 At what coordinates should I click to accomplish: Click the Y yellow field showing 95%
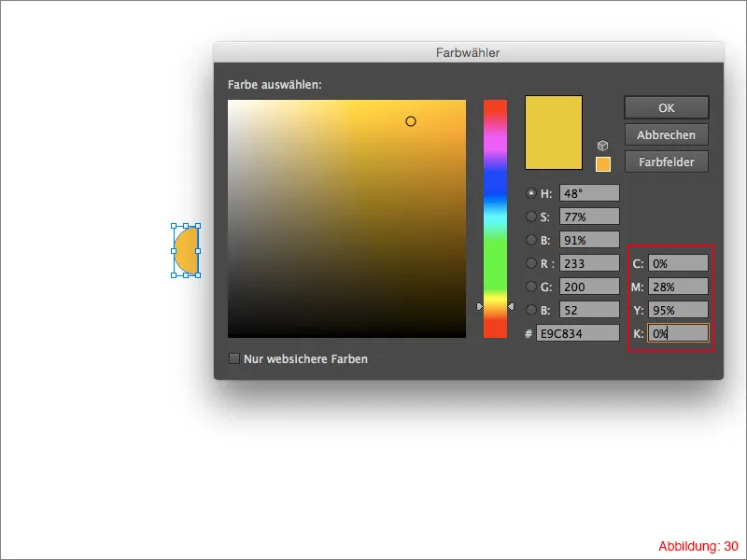pos(678,310)
